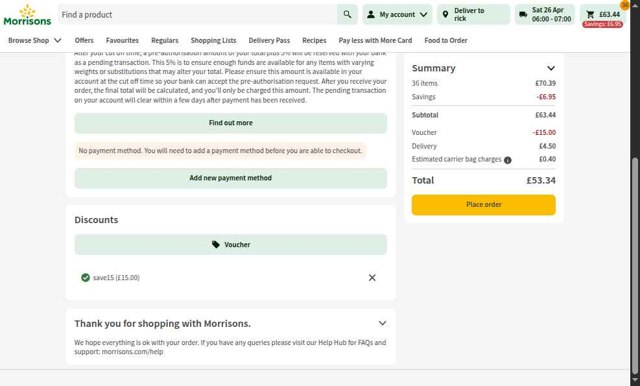The width and height of the screenshot is (640, 386).
Task: Click the My account person icon
Action: coord(371,14)
